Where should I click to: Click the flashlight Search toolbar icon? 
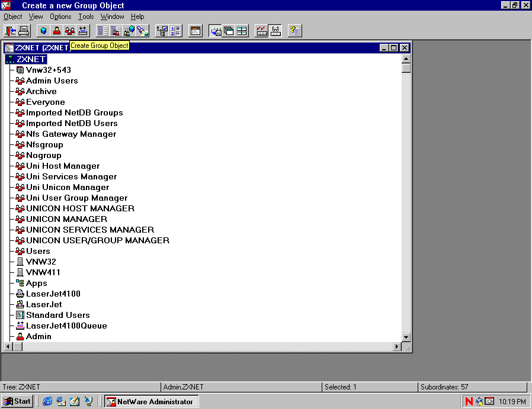click(143, 31)
